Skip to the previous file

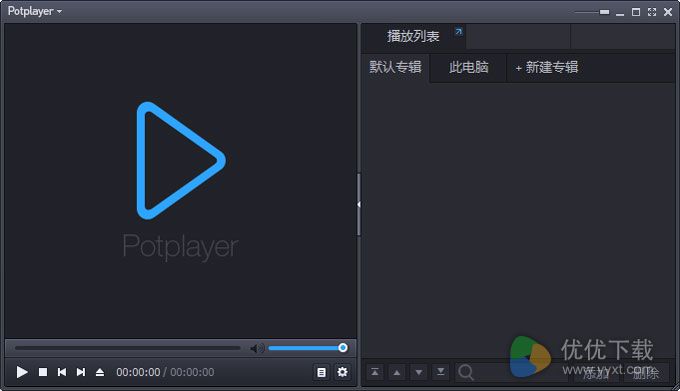point(62,372)
